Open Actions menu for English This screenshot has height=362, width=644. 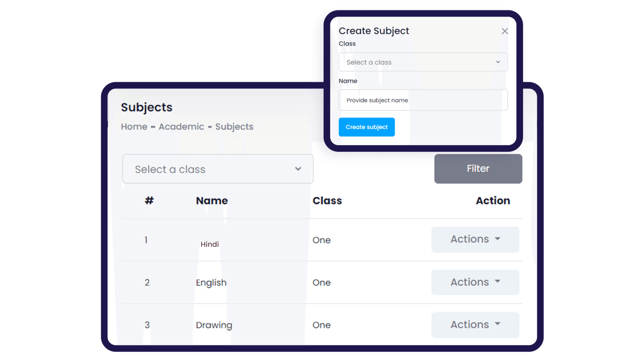click(475, 282)
